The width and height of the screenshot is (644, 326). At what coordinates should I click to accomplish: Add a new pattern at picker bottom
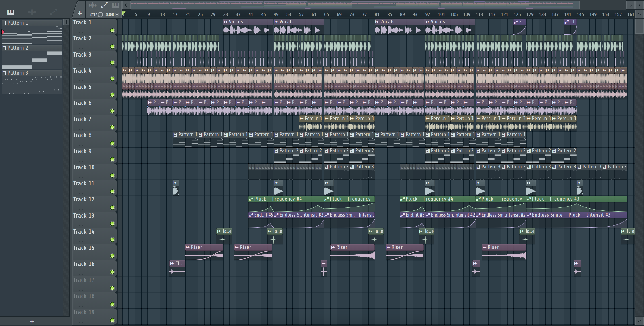32,321
